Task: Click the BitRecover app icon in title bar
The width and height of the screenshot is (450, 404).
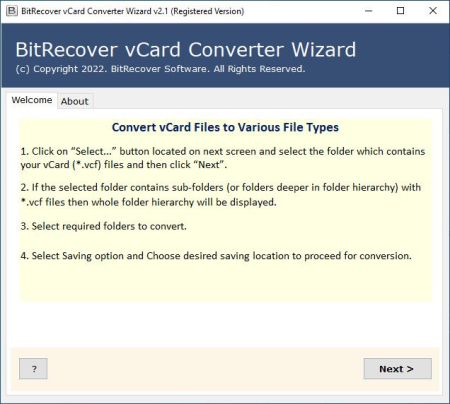Action: 12,11
